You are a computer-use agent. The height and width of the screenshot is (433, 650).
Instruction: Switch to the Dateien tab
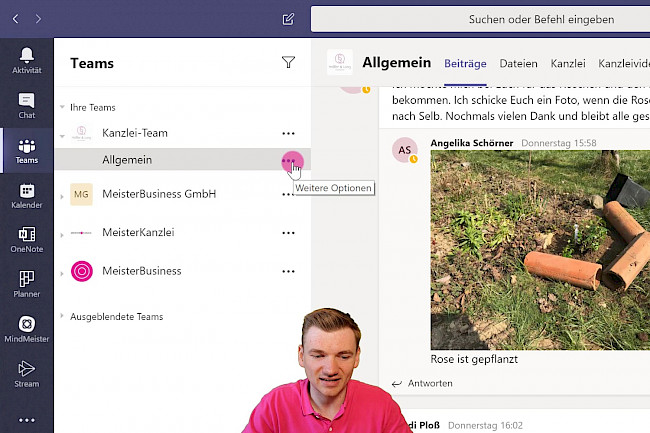pos(518,64)
